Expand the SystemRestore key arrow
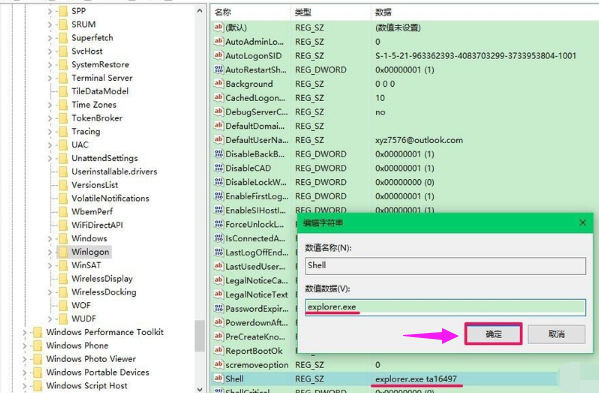Screen dimensions: 599x393 [50, 65]
